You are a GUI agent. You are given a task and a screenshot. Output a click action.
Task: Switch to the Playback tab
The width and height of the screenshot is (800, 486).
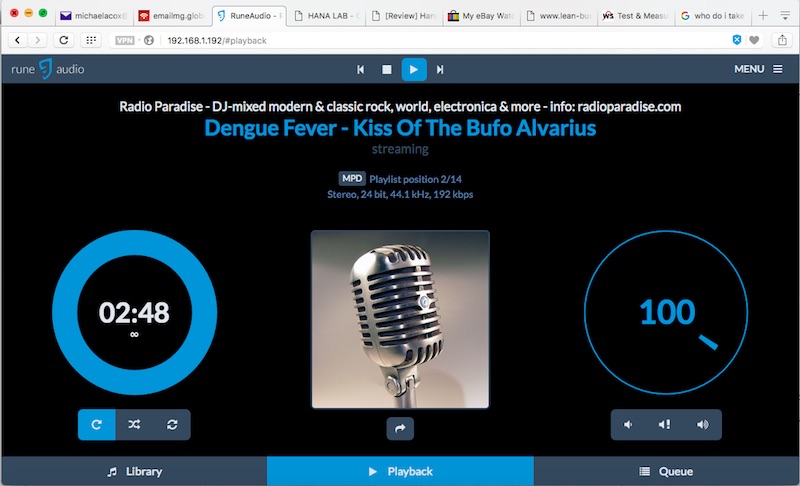point(400,471)
